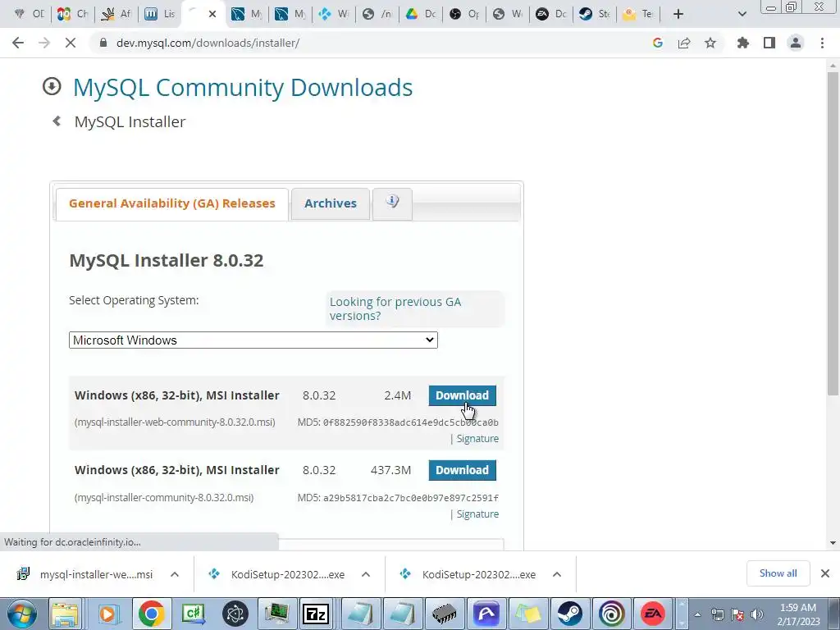Open 7-Zip from the taskbar

pos(316,614)
